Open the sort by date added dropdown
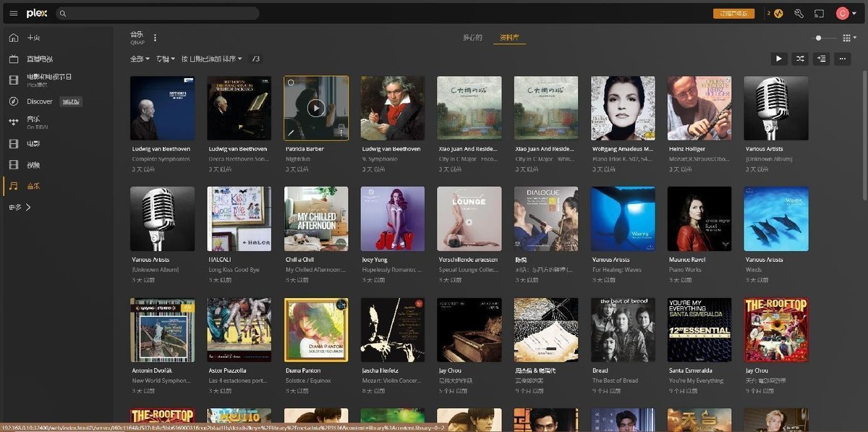868x432 pixels. point(211,59)
